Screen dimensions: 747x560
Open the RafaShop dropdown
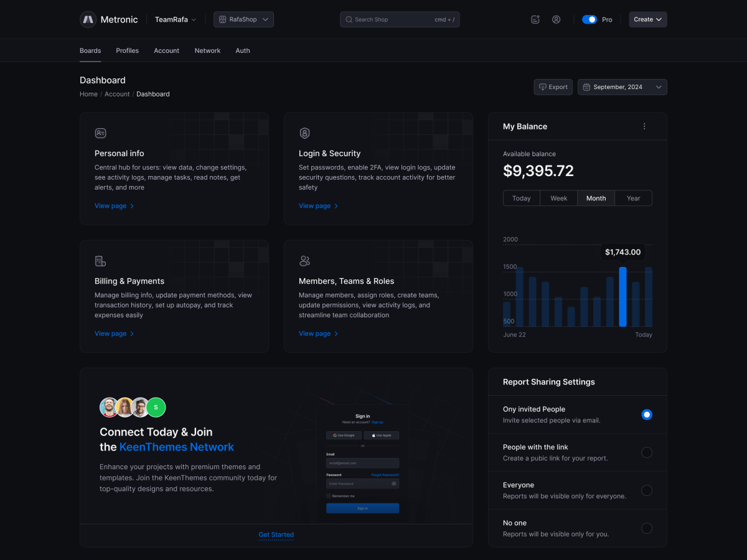point(243,19)
